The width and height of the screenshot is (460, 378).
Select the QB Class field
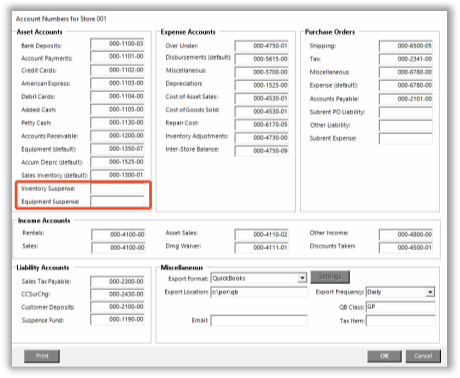pos(400,307)
